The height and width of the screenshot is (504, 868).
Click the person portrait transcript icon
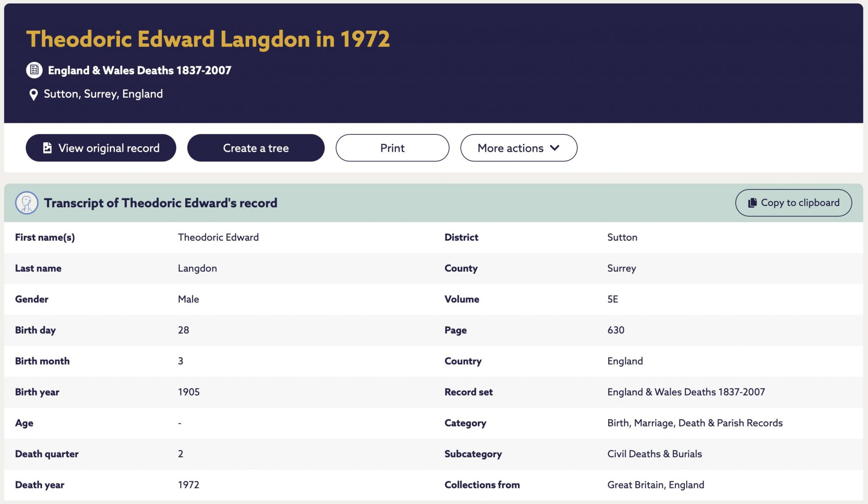point(27,203)
